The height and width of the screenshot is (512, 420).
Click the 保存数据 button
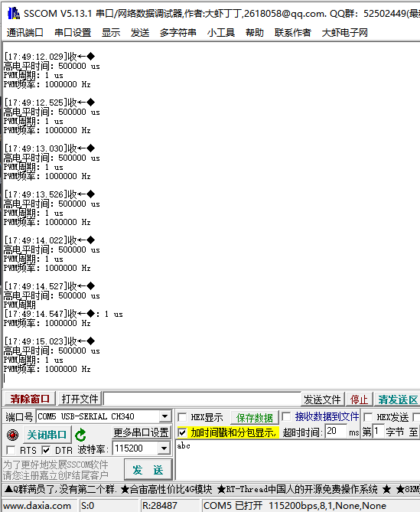tap(255, 417)
